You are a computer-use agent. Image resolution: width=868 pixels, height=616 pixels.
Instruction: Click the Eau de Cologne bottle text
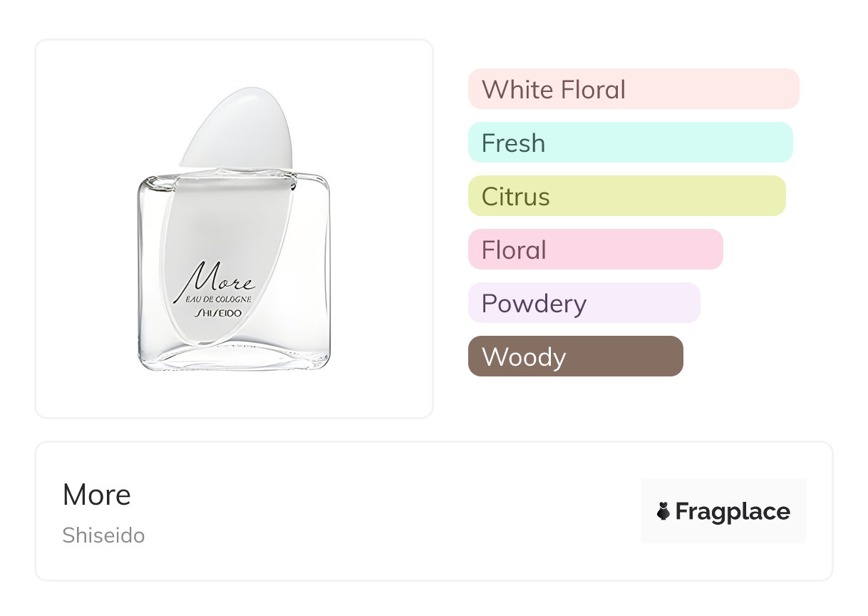click(218, 299)
